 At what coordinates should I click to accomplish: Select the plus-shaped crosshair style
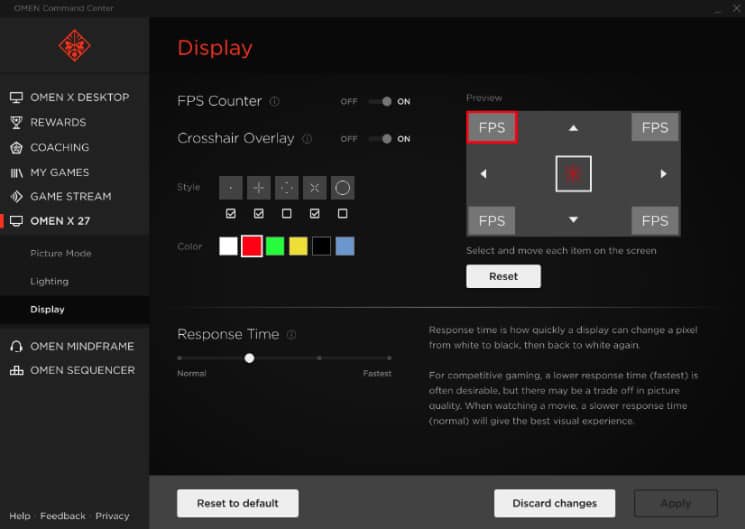(259, 187)
